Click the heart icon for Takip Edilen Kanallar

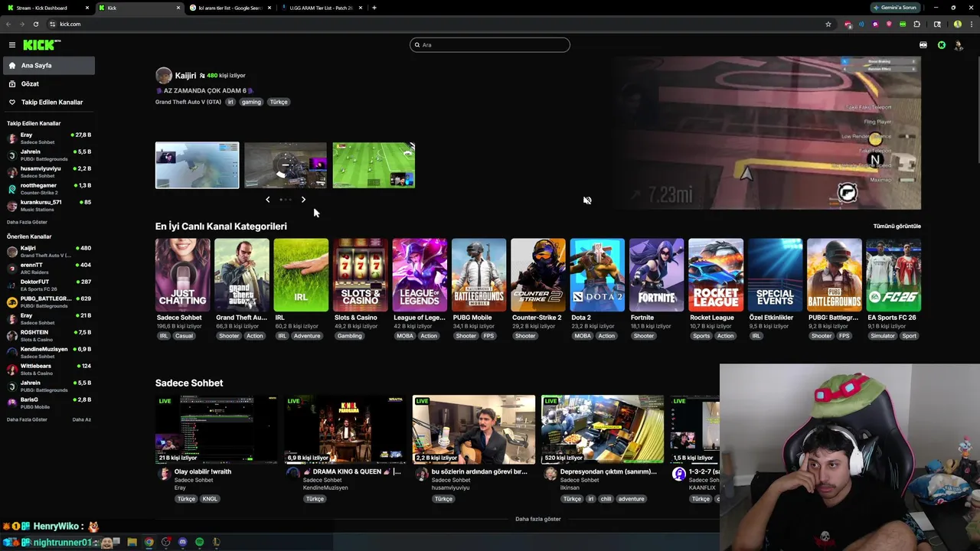(x=11, y=102)
